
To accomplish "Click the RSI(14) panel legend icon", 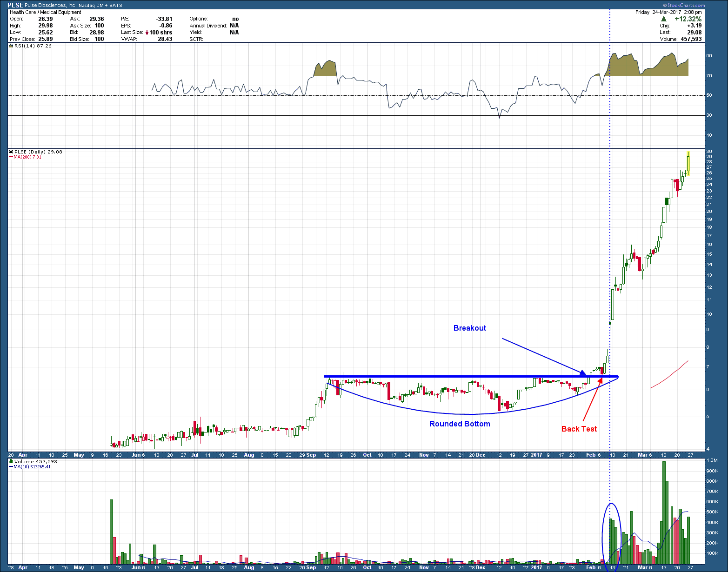I will (11, 46).
